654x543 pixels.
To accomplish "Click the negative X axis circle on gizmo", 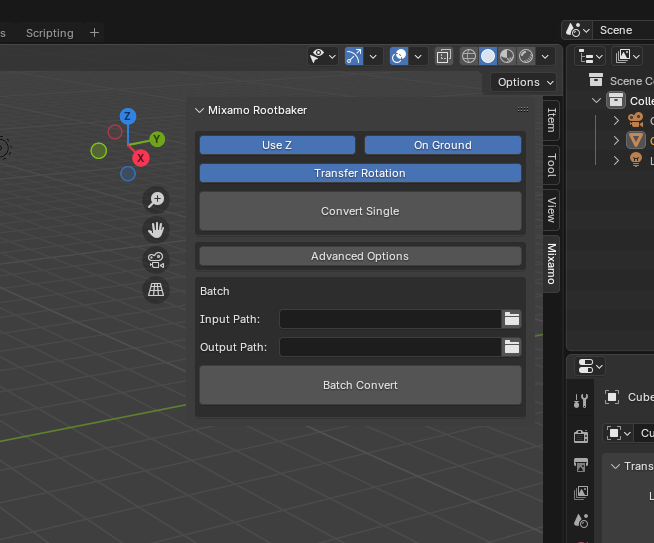I will (115, 132).
